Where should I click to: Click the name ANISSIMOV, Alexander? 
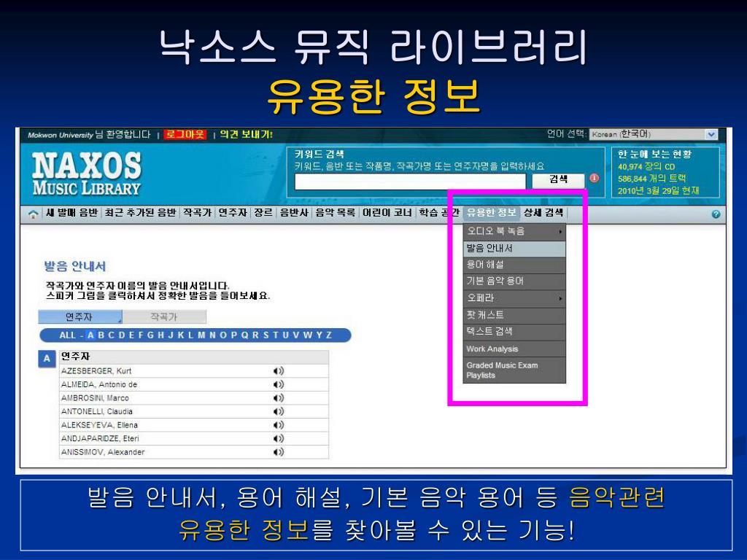point(103,452)
